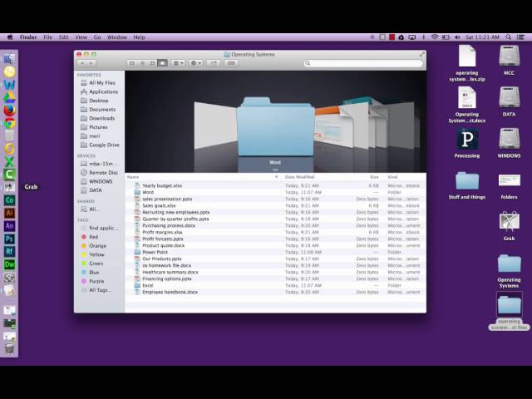Screen dimensions: 532x399
Task: Switch Finder to icon view
Action: pyautogui.click(x=132, y=63)
